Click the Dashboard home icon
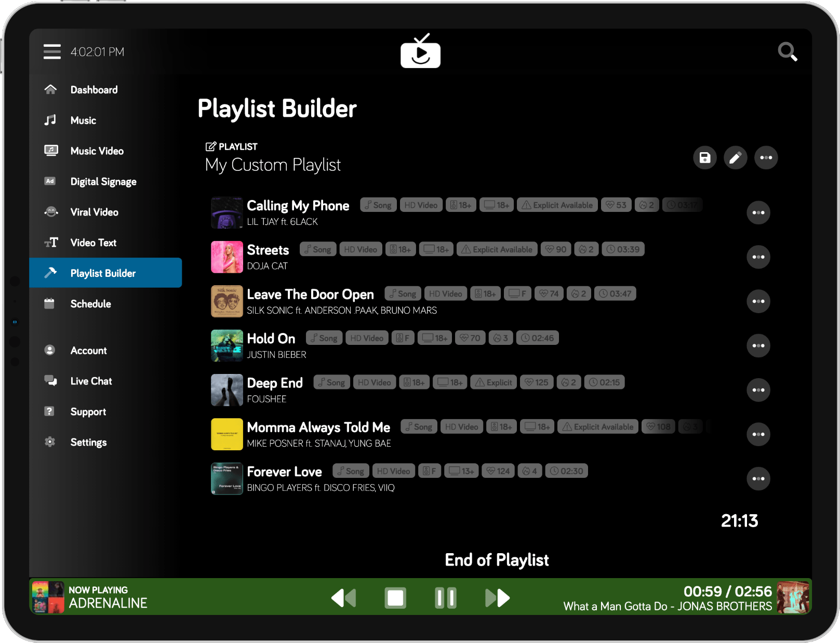Screen dimensions: 840x643 [50, 90]
